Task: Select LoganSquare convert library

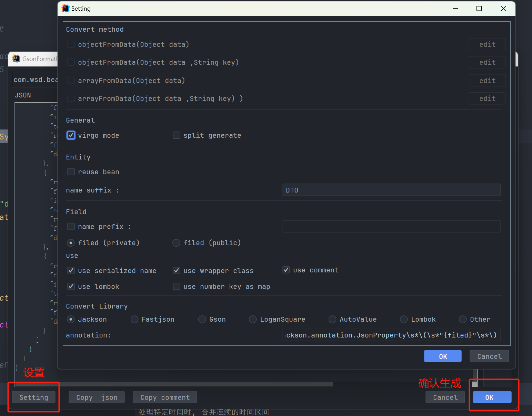Action: (253, 319)
